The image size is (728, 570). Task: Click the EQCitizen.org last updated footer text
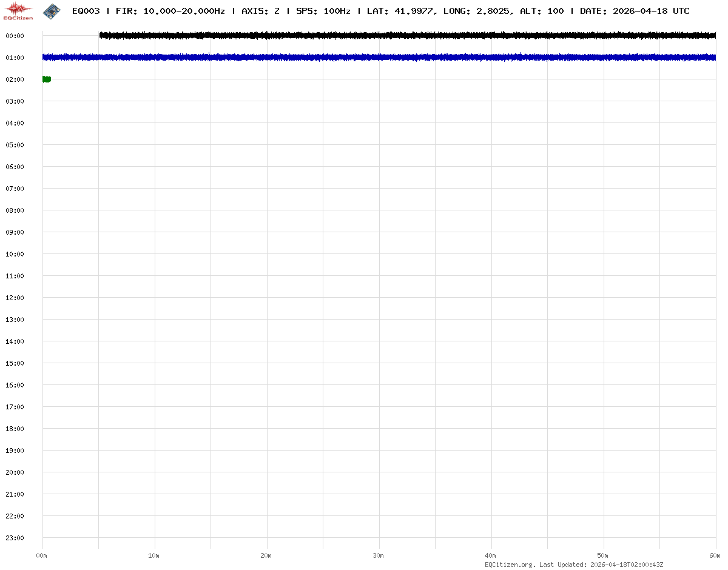(574, 565)
